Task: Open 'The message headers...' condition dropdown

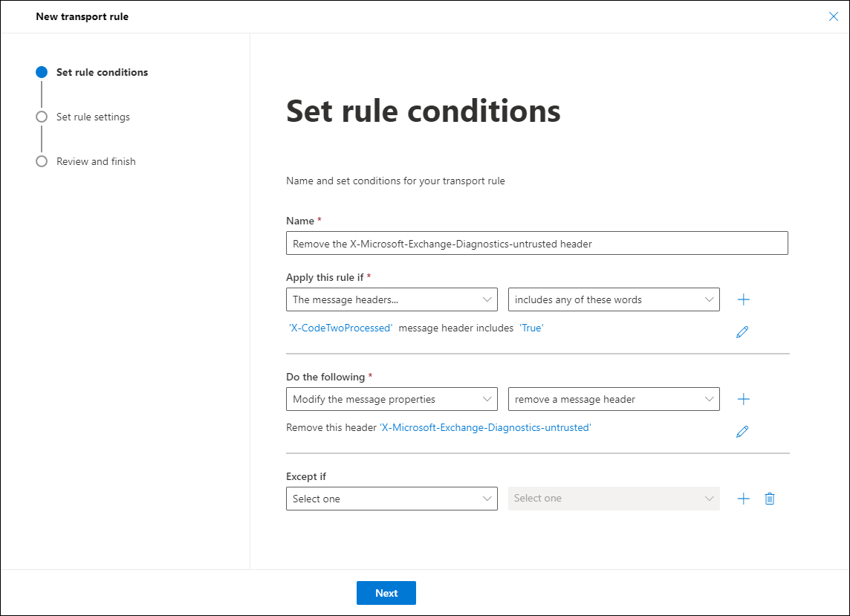Action: (x=392, y=299)
